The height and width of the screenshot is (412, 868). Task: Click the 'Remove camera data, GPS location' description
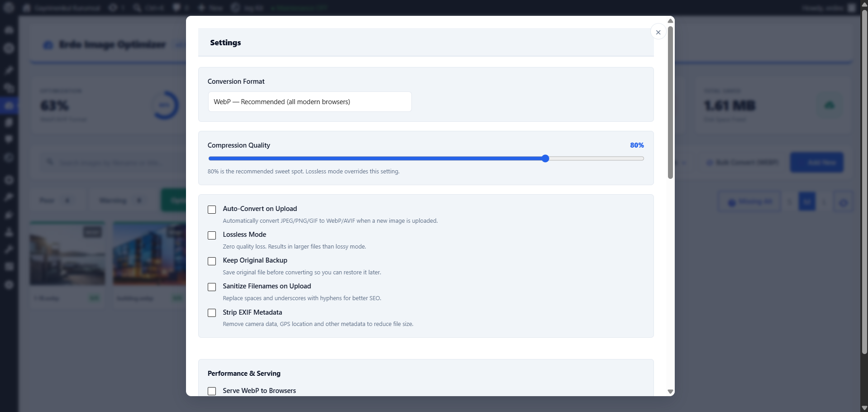pyautogui.click(x=318, y=324)
